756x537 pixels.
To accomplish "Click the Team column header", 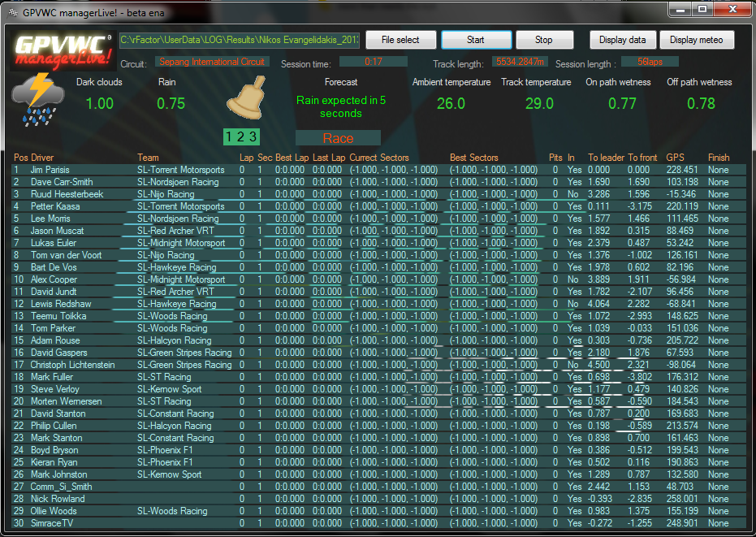I will pos(148,158).
